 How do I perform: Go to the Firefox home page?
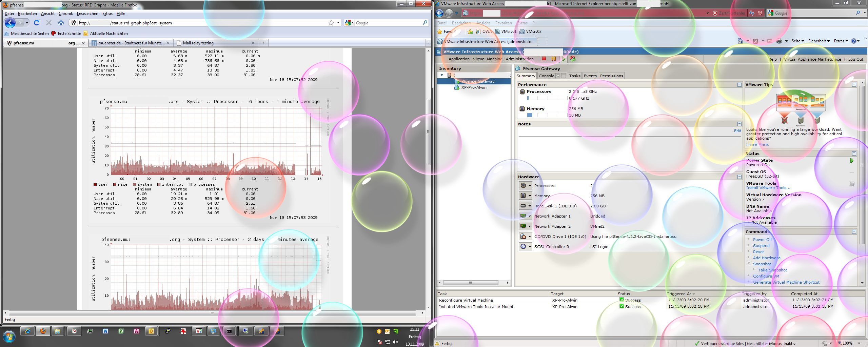pos(61,23)
